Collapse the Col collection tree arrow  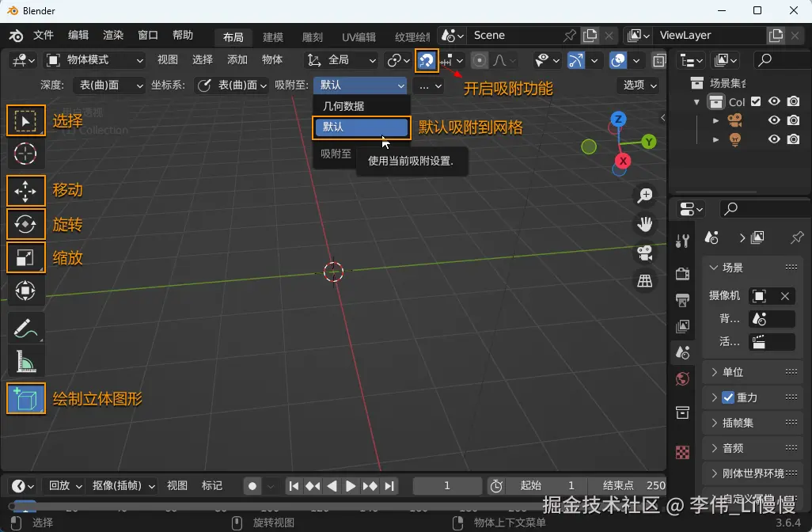click(x=697, y=102)
